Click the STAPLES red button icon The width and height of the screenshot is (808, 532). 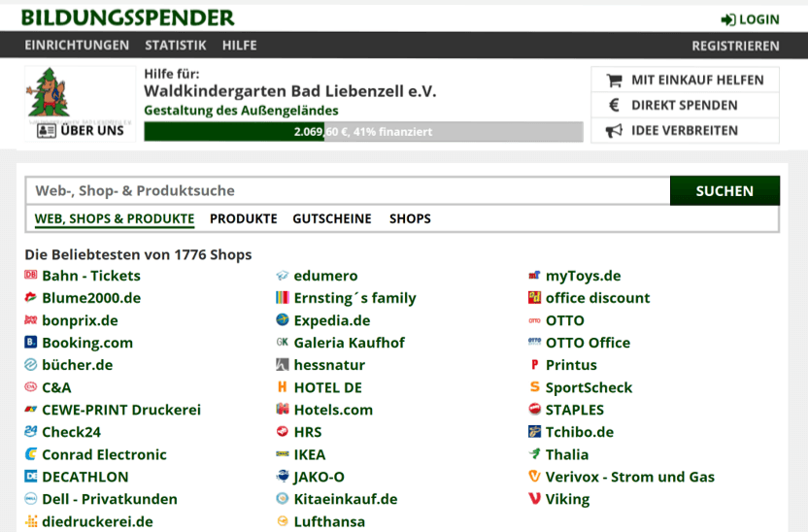tap(534, 410)
